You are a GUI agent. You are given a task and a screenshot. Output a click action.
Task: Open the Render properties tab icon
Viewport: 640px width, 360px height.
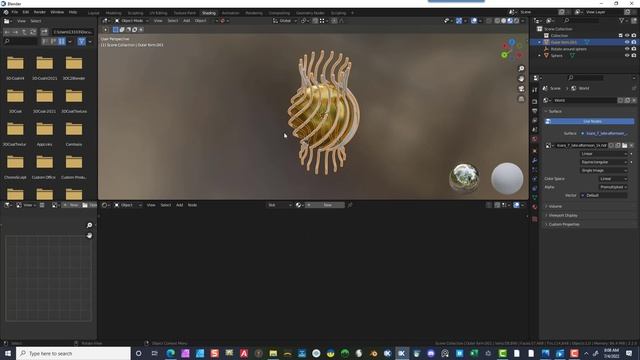click(535, 101)
